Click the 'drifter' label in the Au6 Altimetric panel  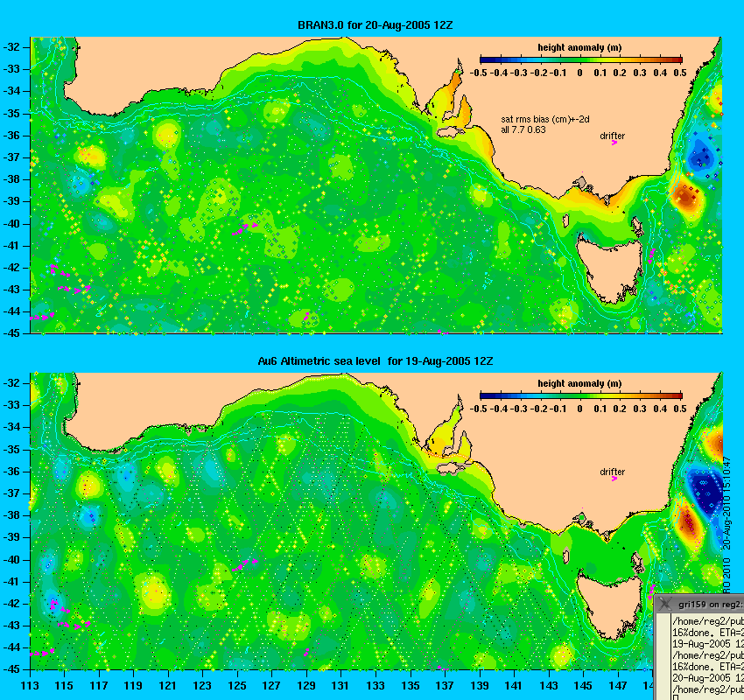pyautogui.click(x=612, y=472)
